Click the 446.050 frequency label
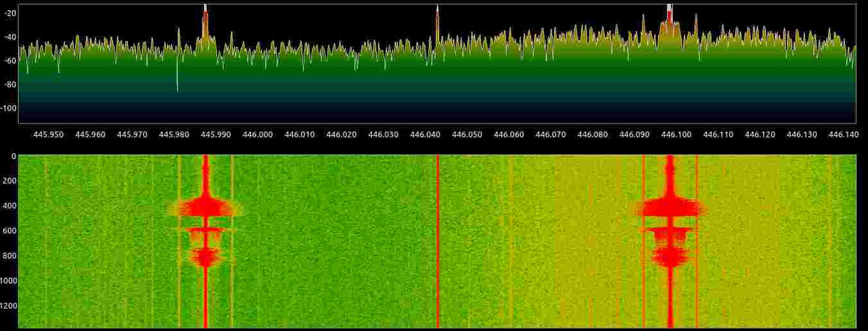 pos(468,134)
